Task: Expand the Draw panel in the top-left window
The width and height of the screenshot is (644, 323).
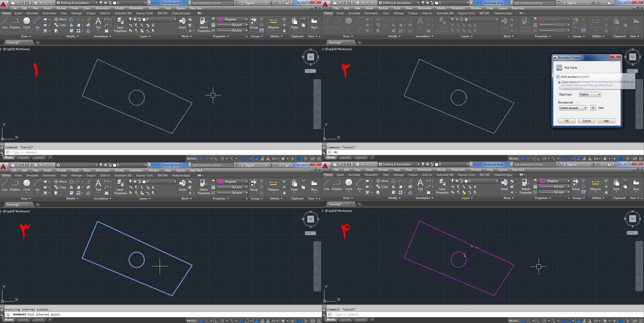Action: click(x=26, y=36)
